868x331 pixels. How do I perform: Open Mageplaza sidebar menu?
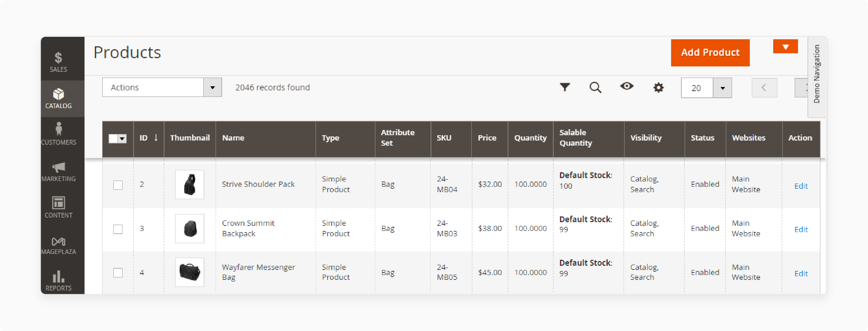[59, 245]
